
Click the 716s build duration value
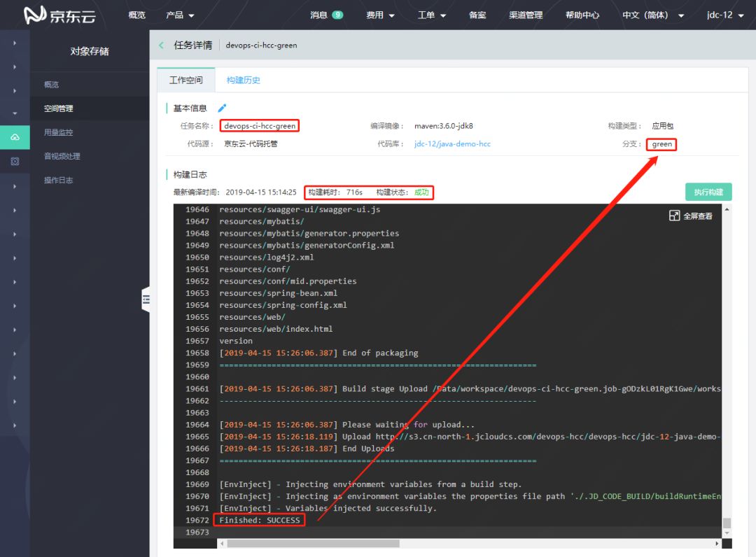click(x=354, y=192)
